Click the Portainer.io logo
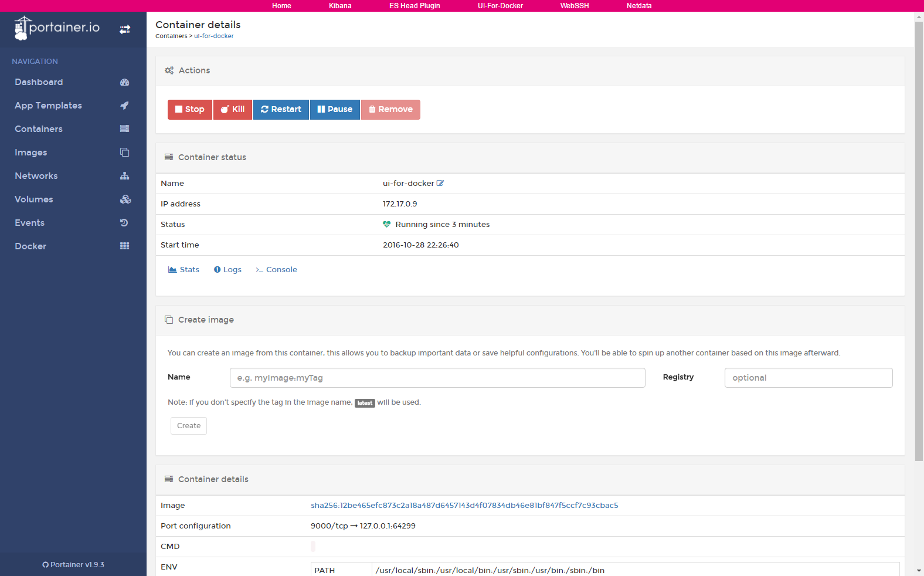Image resolution: width=924 pixels, height=576 pixels. tap(57, 28)
